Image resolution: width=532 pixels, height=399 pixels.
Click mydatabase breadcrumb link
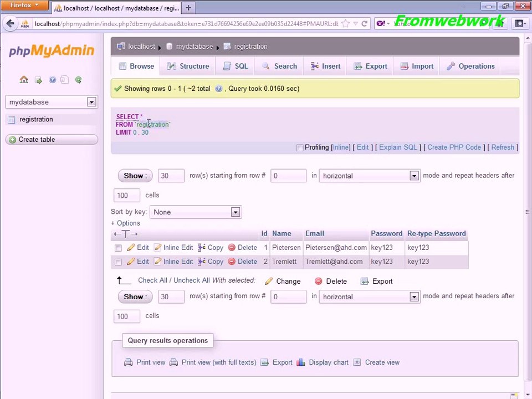pos(194,47)
